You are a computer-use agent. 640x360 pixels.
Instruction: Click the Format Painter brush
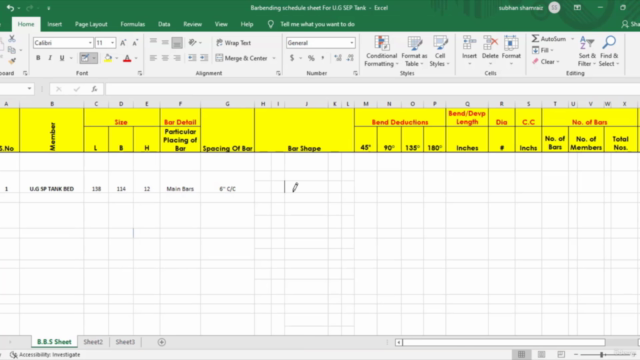point(12,61)
